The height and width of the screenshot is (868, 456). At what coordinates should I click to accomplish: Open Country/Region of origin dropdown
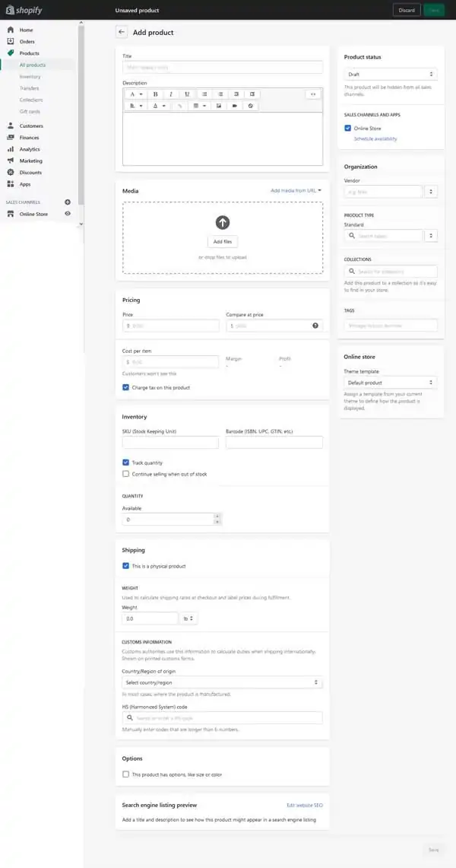pyautogui.click(x=222, y=682)
